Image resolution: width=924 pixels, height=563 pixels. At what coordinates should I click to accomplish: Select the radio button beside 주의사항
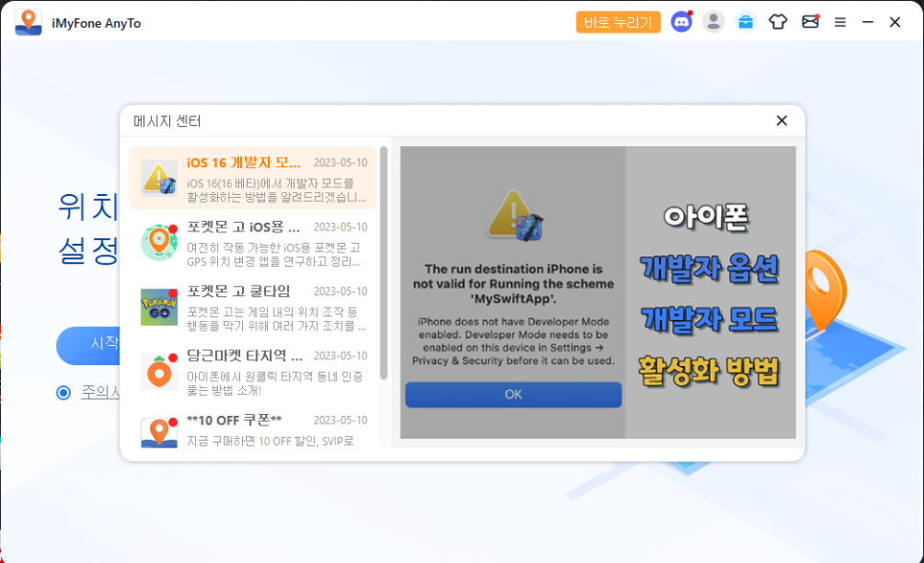click(64, 393)
